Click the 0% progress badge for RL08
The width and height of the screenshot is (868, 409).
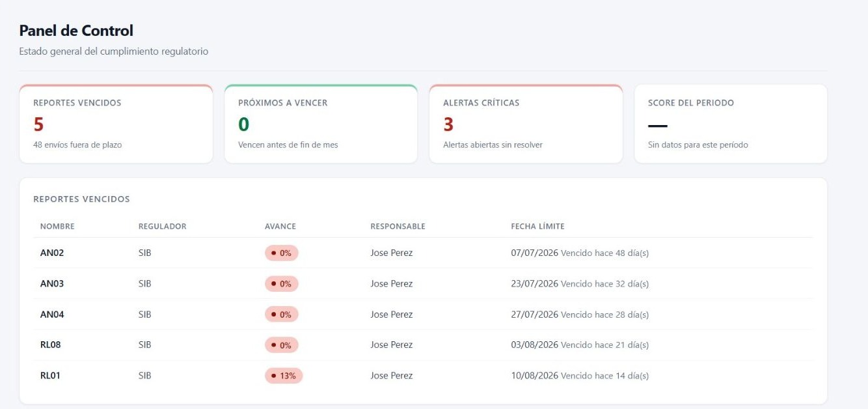coord(281,345)
